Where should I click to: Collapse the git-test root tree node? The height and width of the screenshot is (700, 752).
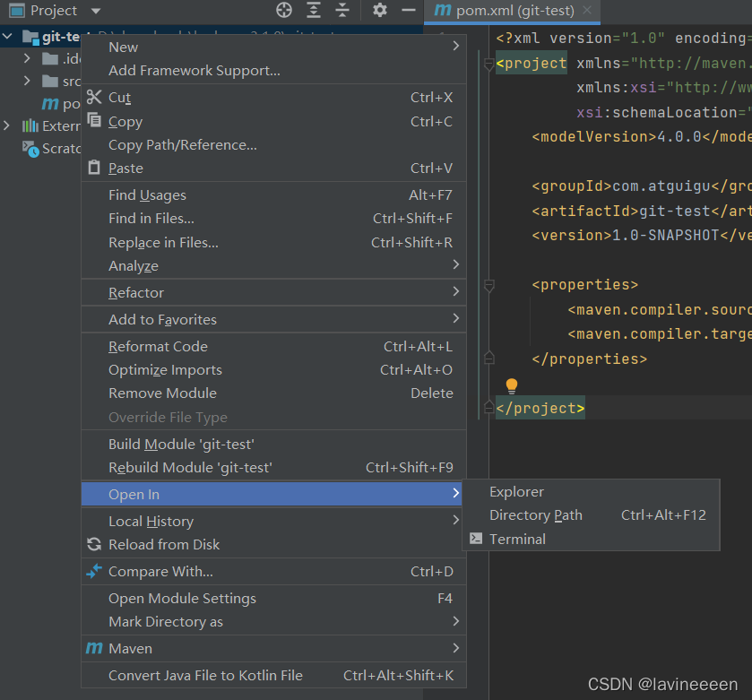click(x=8, y=36)
